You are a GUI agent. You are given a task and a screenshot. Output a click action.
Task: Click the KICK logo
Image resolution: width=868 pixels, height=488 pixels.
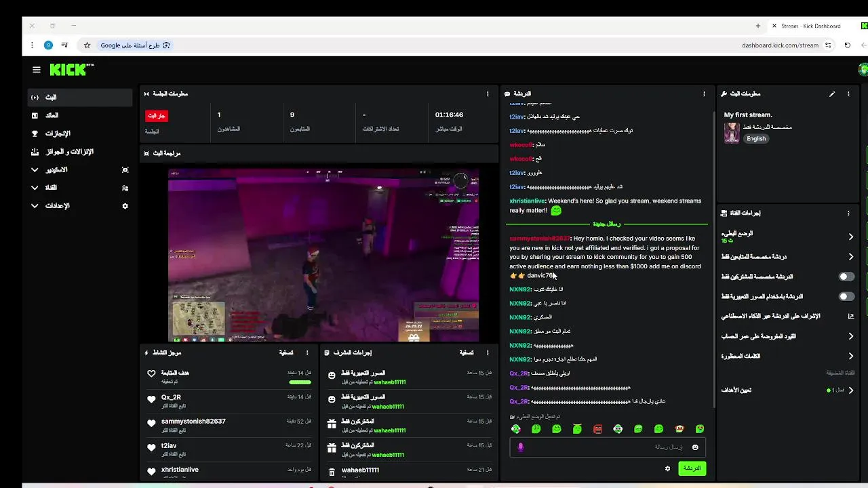tap(71, 69)
